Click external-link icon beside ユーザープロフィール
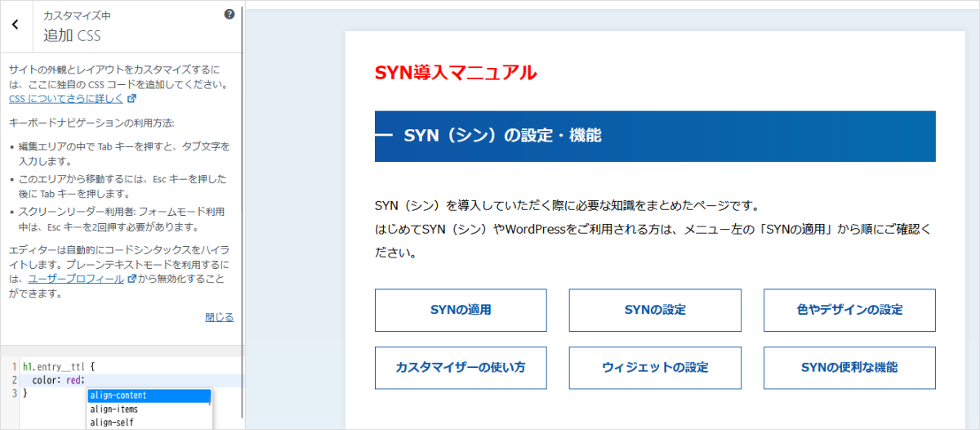Screen dimensions: 980x430 tap(131, 279)
